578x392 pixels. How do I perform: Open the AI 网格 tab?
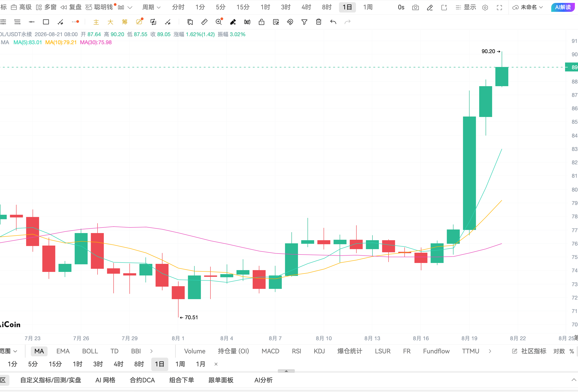106,380
